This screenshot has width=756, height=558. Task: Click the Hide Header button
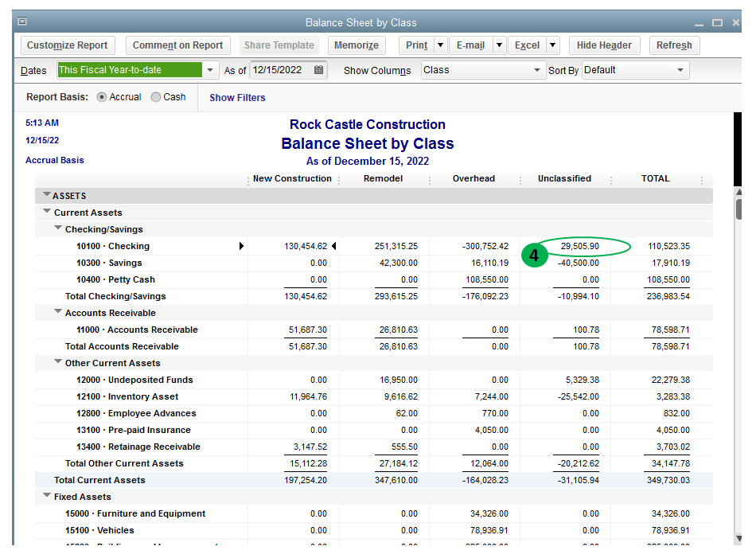tap(604, 45)
